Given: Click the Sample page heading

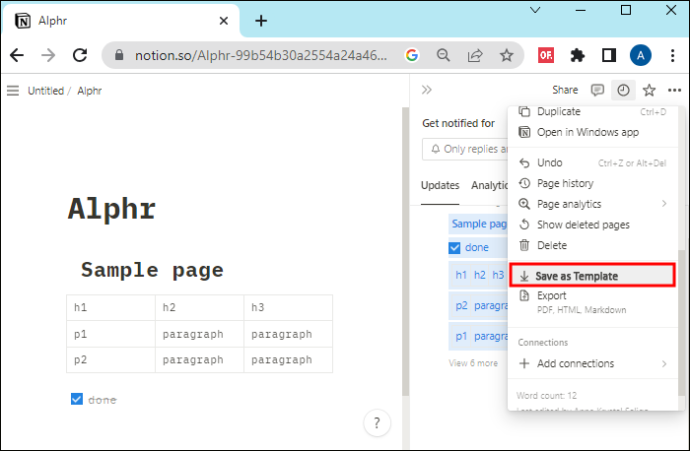Looking at the screenshot, I should click(152, 270).
